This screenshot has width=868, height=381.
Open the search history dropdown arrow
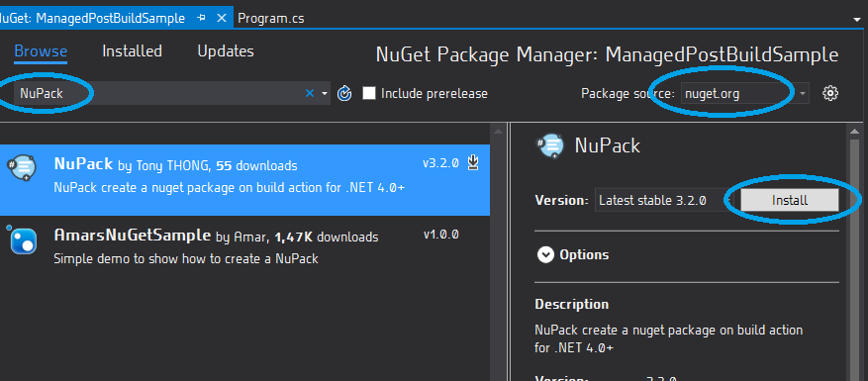pos(325,94)
